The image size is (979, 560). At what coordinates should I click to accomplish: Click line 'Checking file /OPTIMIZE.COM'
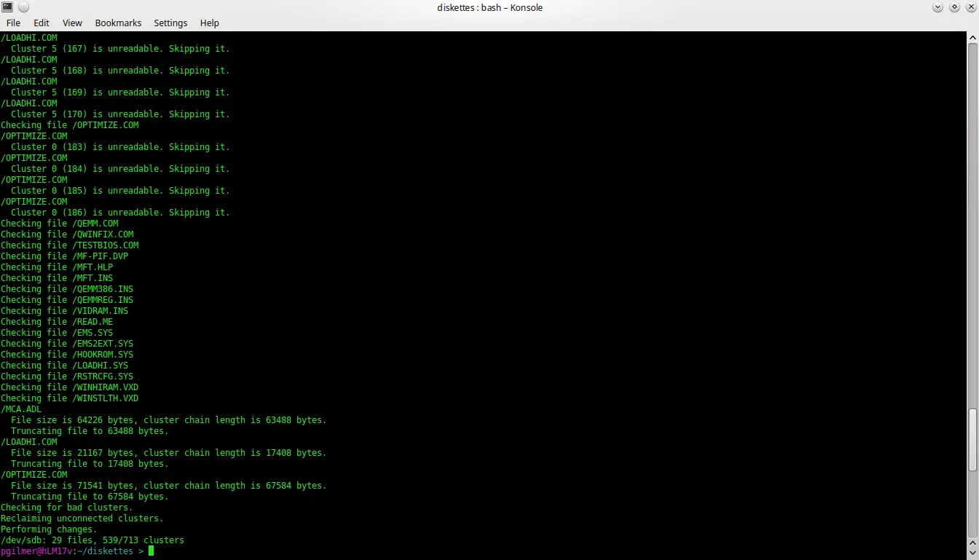pyautogui.click(x=70, y=125)
